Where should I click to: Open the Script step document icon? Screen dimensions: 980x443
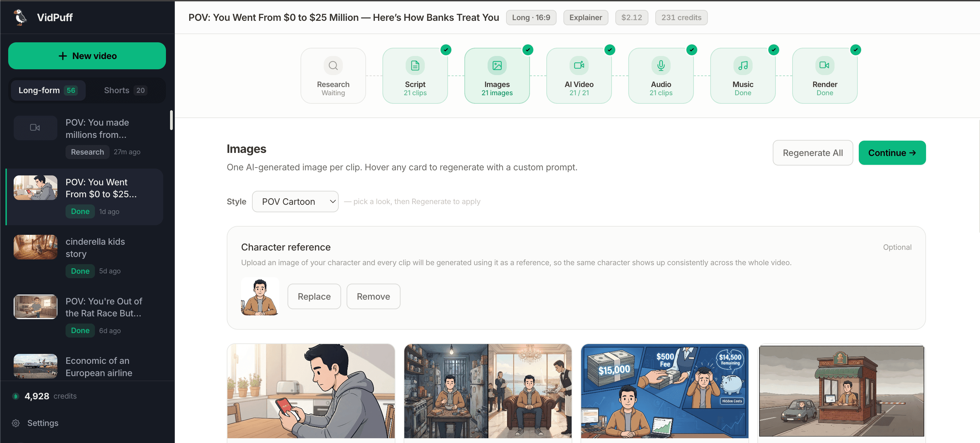pyautogui.click(x=415, y=66)
